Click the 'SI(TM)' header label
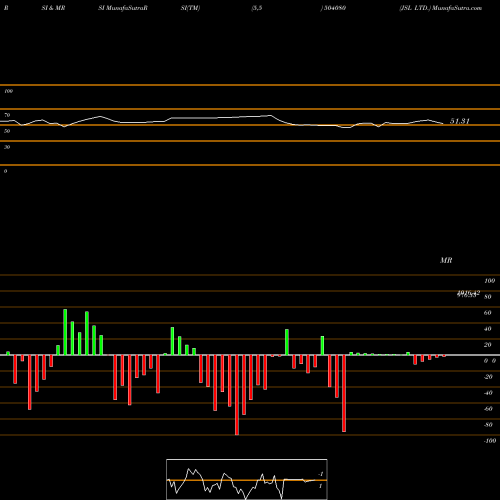Image resolution: width=500 pixels, height=500 pixels. click(190, 8)
